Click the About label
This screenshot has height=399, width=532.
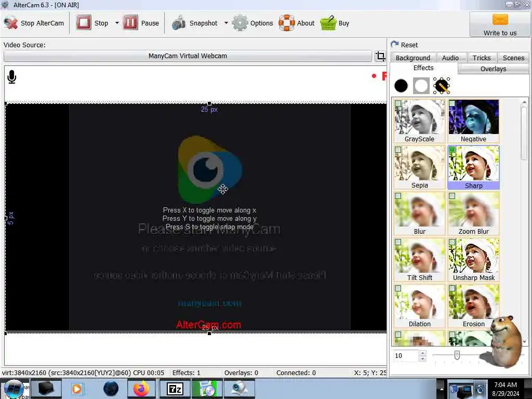tap(305, 23)
